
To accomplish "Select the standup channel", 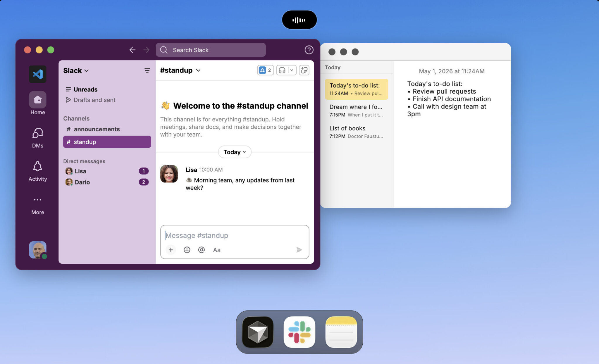I will point(107,142).
